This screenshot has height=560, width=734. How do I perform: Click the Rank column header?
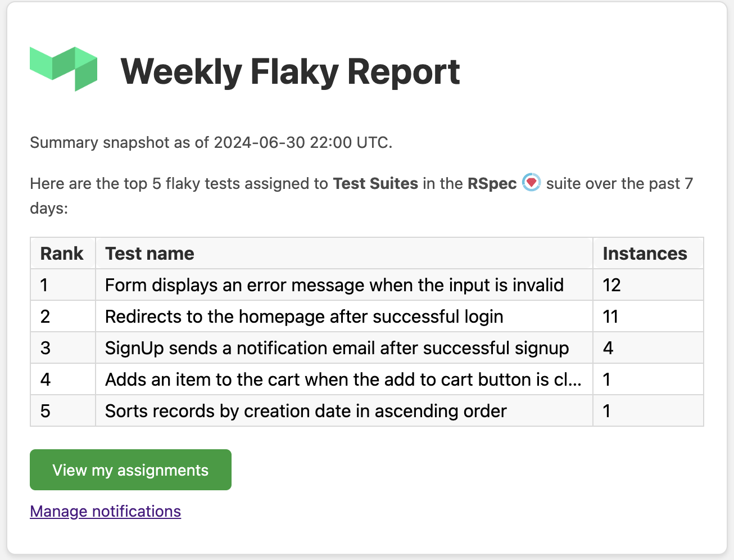[x=62, y=253]
